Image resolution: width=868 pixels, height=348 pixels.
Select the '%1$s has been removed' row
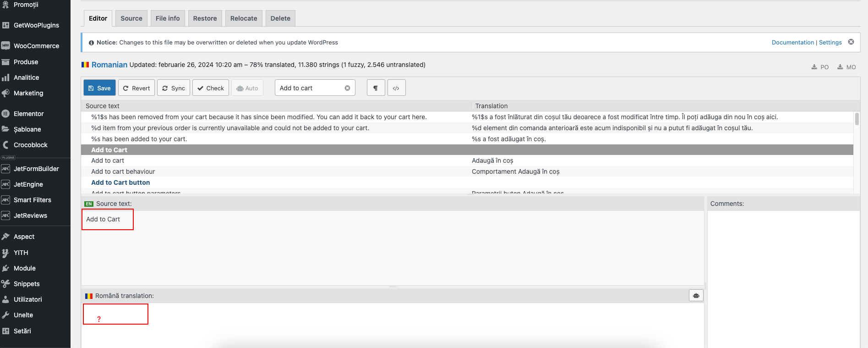coord(467,117)
